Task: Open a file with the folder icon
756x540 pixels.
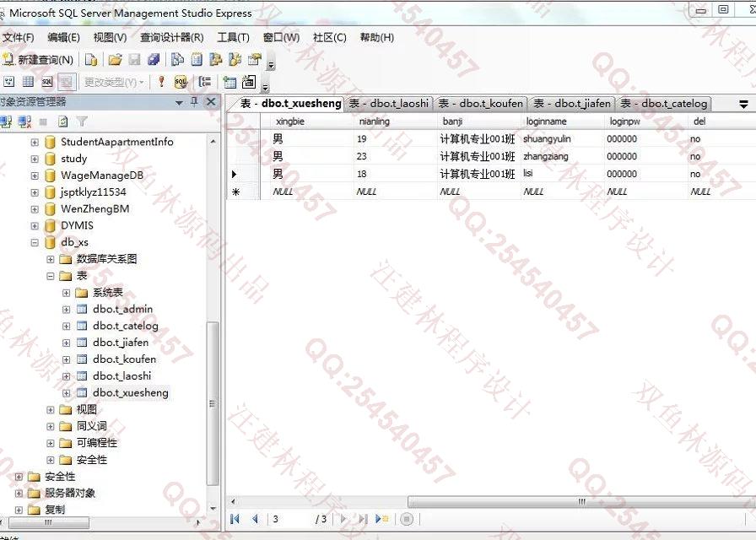Action: click(x=115, y=60)
